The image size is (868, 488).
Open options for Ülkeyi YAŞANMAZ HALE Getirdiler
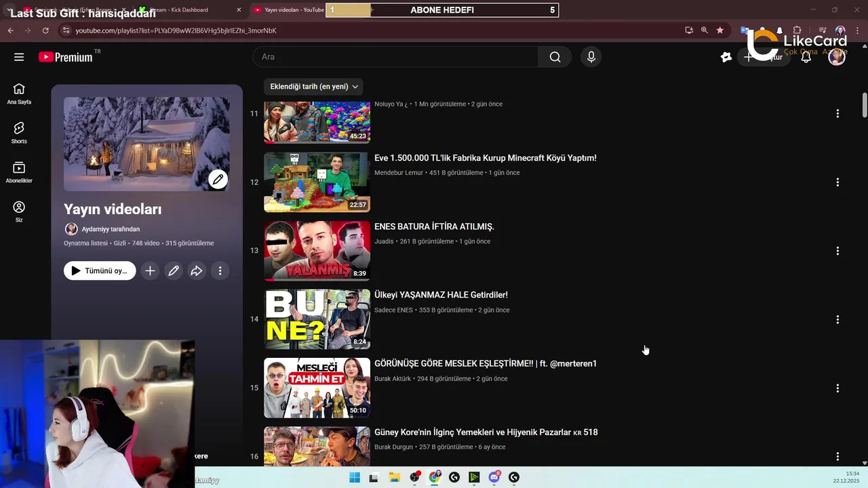coord(837,319)
